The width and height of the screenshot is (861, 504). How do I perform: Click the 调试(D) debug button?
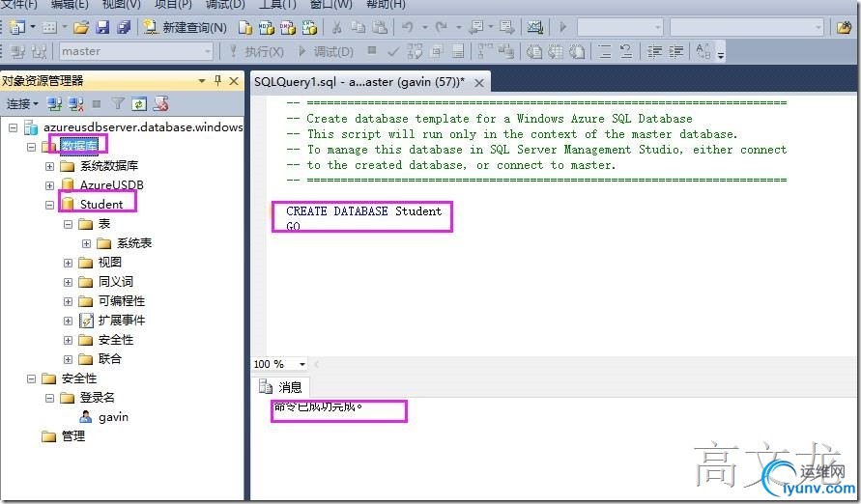pos(326,51)
